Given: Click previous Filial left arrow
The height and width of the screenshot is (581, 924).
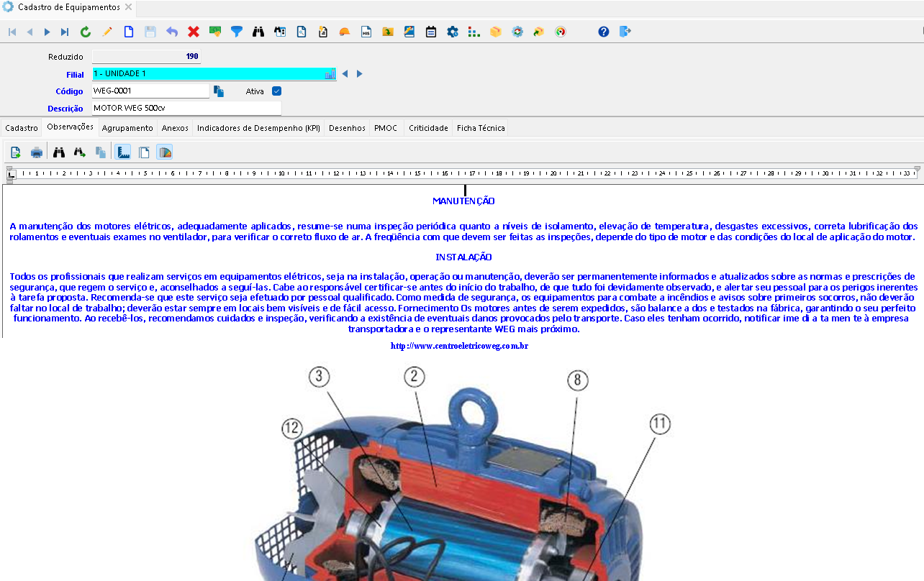Looking at the screenshot, I should [345, 74].
